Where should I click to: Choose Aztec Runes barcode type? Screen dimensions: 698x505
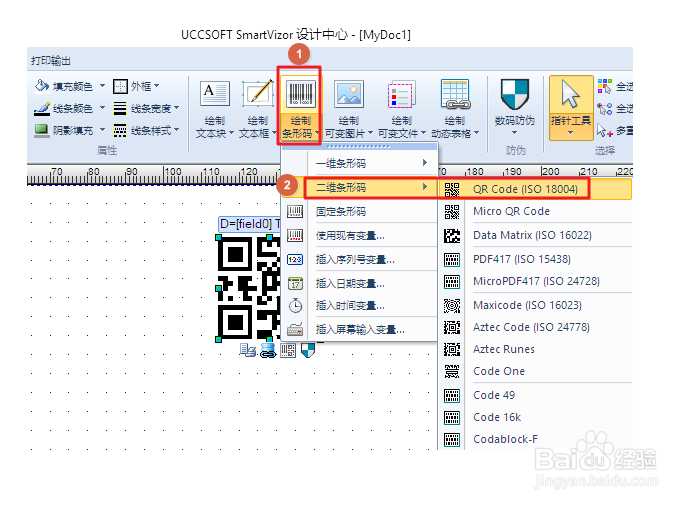[x=536, y=349]
